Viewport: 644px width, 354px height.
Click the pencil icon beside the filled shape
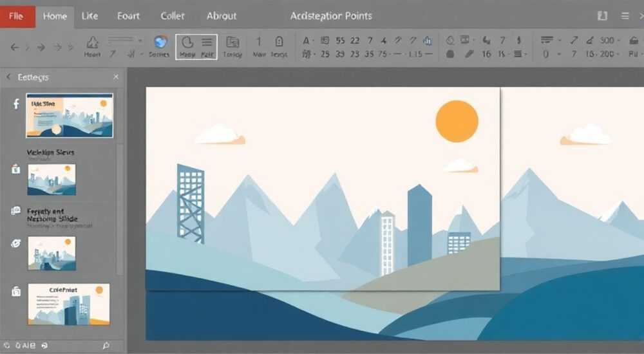coord(469,54)
